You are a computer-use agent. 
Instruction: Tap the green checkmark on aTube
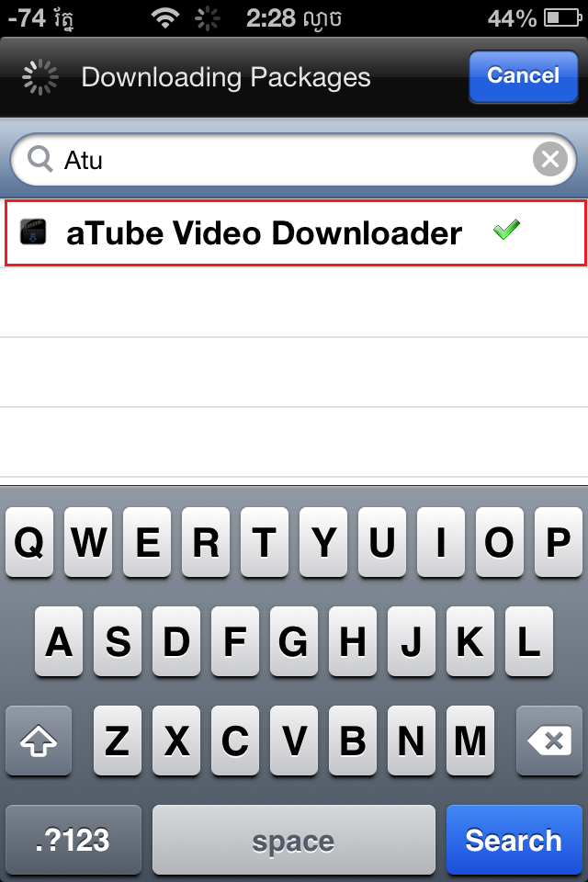[506, 230]
